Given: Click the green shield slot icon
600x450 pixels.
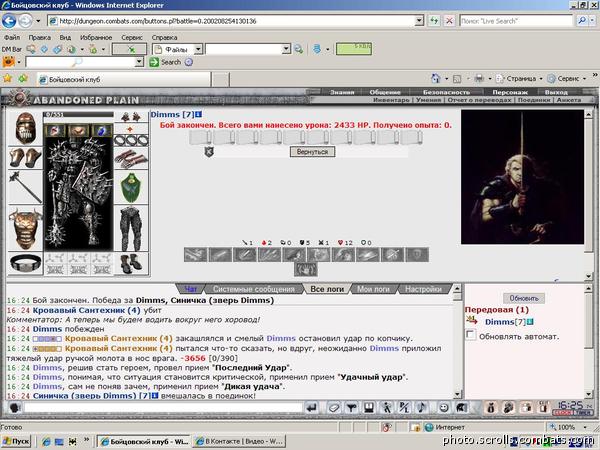Looking at the screenshot, I should pos(131,187).
